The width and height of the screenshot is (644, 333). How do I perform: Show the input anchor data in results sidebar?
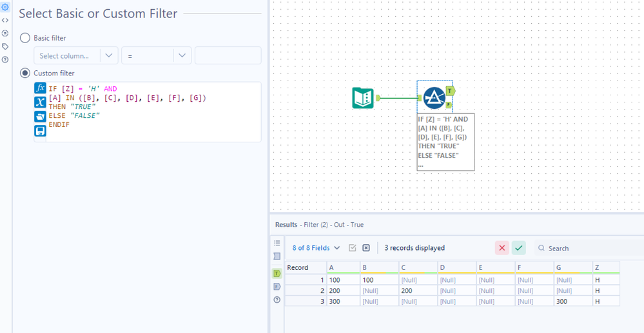[277, 256]
